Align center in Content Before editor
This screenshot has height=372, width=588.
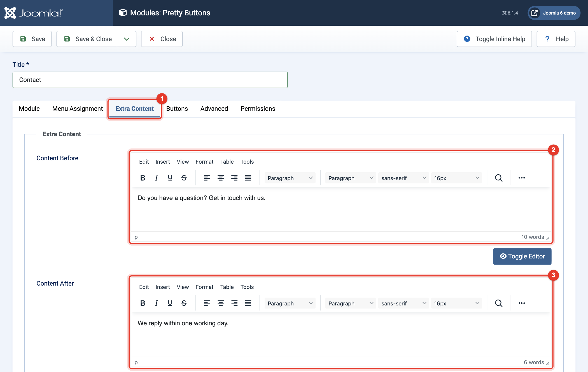pyautogui.click(x=221, y=178)
